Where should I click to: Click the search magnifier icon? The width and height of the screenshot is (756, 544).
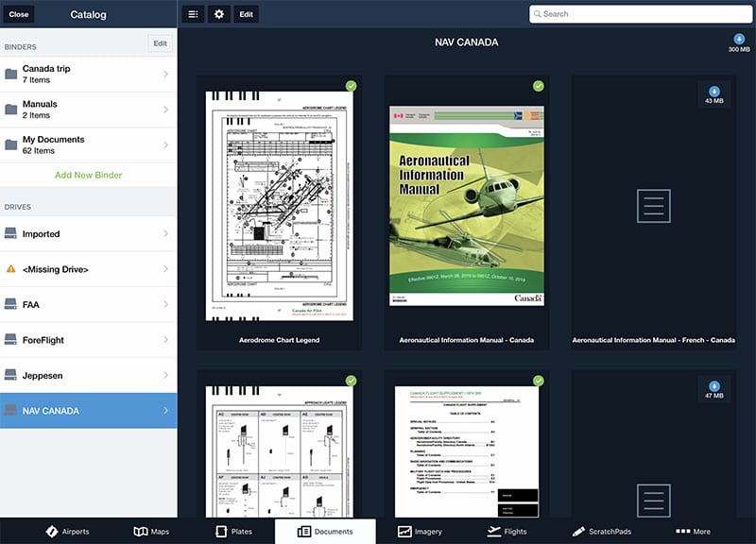coord(537,14)
